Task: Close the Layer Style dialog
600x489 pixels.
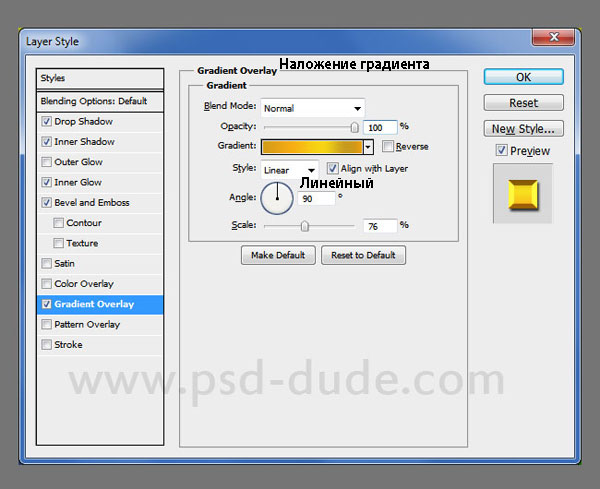Action: pyautogui.click(x=554, y=37)
